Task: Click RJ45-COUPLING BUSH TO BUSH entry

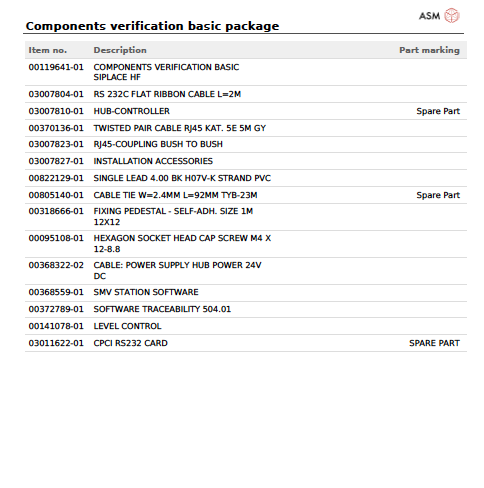Action: [158, 144]
